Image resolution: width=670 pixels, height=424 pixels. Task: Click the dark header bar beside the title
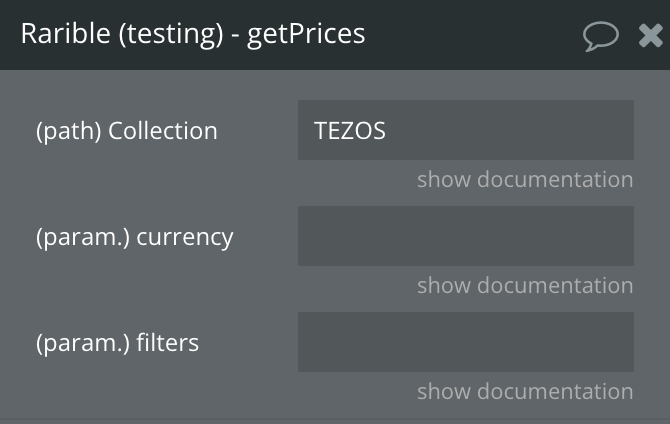pyautogui.click(x=470, y=34)
